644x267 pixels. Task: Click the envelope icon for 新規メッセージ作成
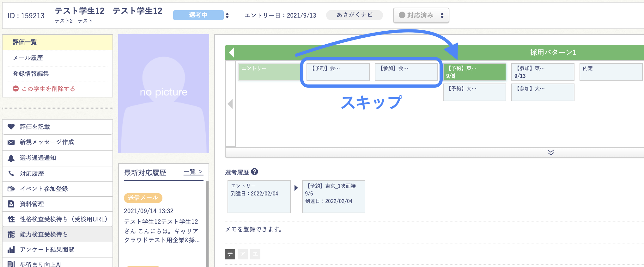coord(11,142)
